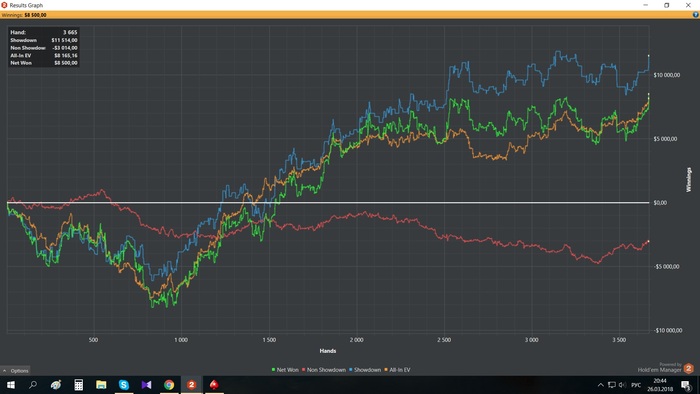Switch to Hold'em Manager 2 taskbar icon
The width and height of the screenshot is (700, 394).
pos(192,385)
